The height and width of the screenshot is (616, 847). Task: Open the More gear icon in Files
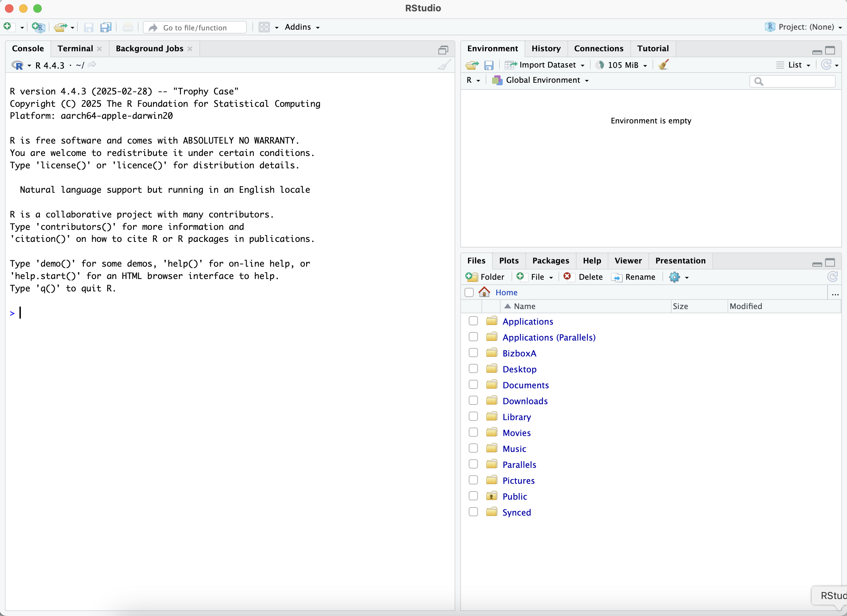pyautogui.click(x=674, y=277)
